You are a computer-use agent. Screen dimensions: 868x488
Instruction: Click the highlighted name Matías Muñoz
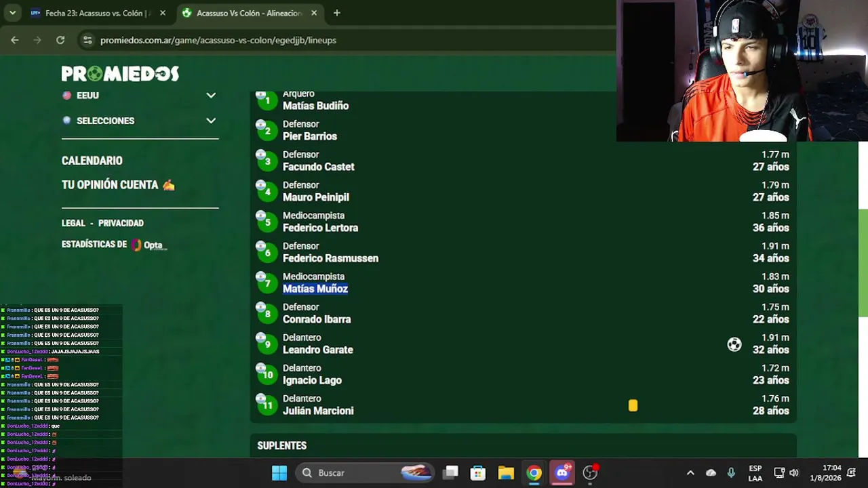[315, 289]
